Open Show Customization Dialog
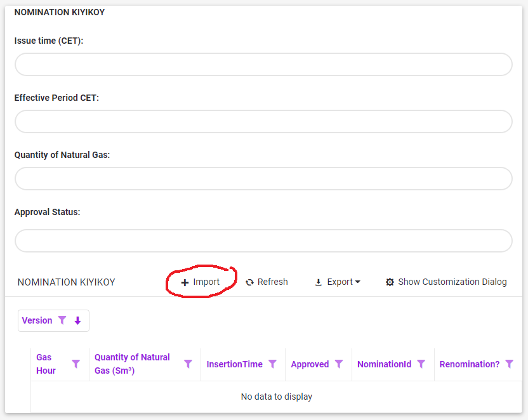This screenshot has height=420, width=528. (446, 282)
